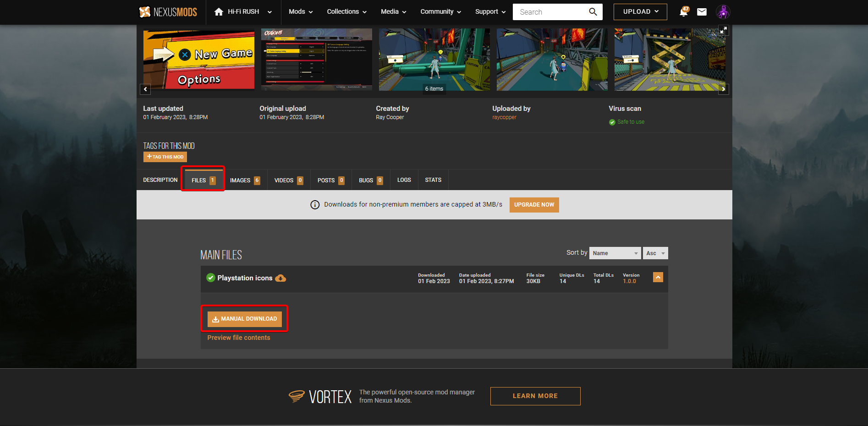Focus the Search input field
The image size is (868, 426).
point(551,12)
